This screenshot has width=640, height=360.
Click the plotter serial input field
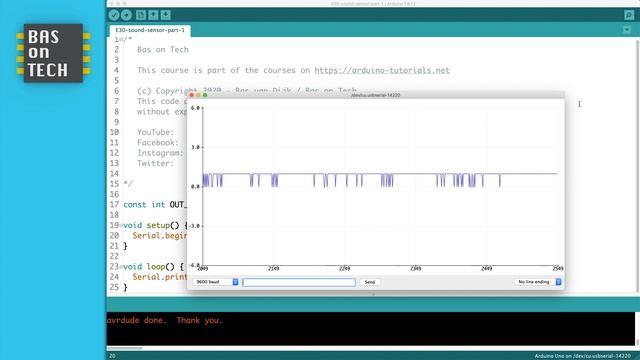tap(299, 282)
